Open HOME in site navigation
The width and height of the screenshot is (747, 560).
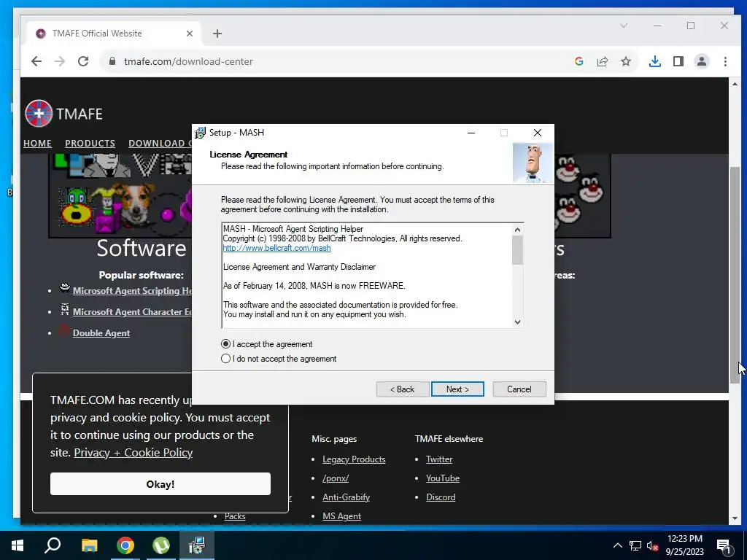tap(38, 144)
